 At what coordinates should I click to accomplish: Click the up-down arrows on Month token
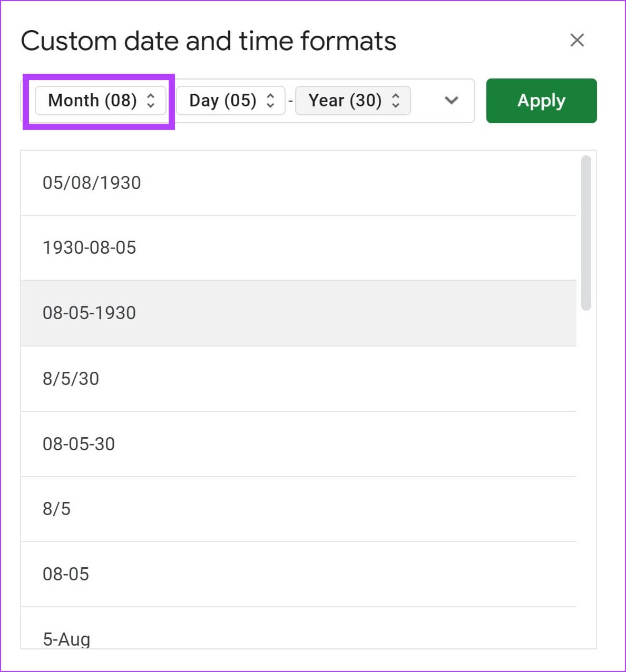(x=151, y=101)
